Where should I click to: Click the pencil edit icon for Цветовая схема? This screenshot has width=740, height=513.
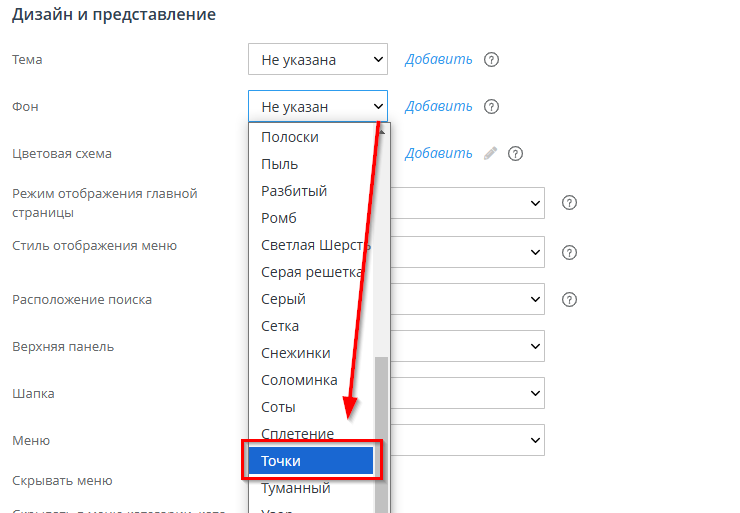(x=490, y=154)
